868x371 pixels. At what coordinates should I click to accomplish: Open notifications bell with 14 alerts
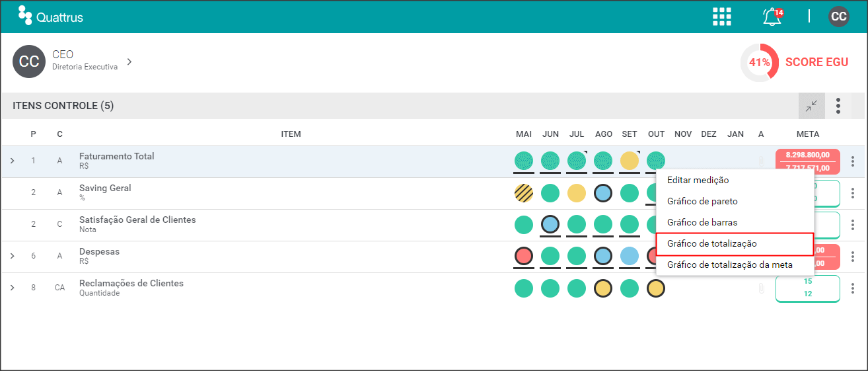tap(772, 17)
